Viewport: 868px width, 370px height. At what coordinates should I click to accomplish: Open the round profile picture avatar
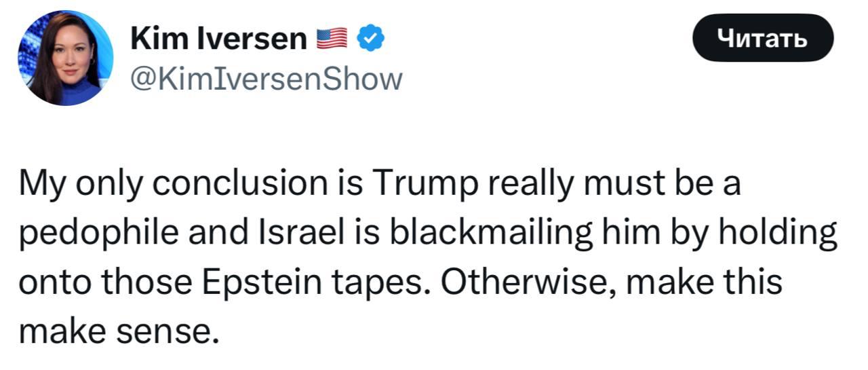[66, 58]
